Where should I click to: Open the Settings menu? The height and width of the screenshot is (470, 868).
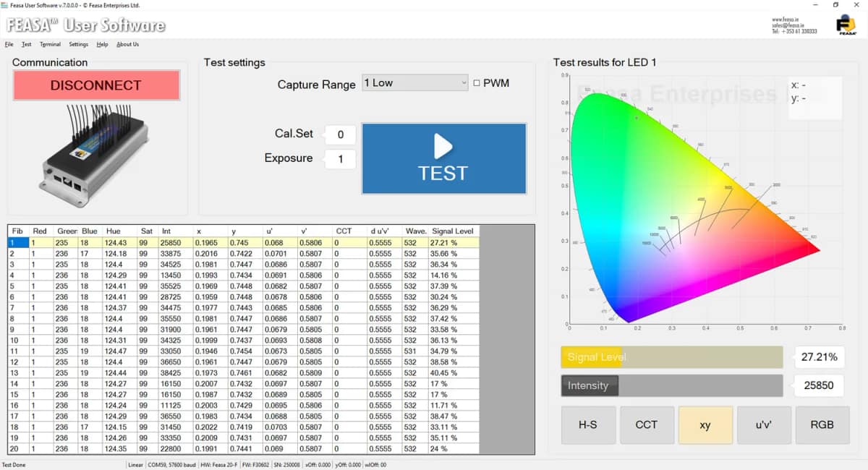[78, 44]
